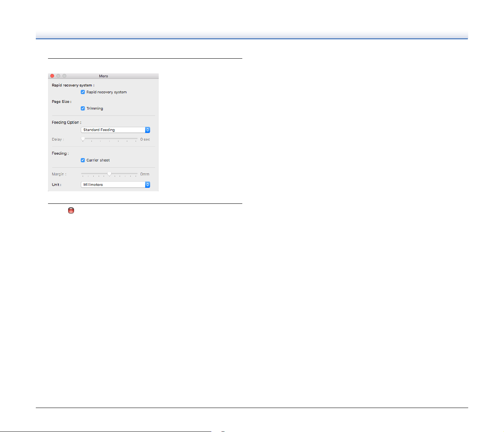Screen dimensions: 504x432
Task: Uncheck the Rapid recovery system checkbox
Action: (x=83, y=92)
